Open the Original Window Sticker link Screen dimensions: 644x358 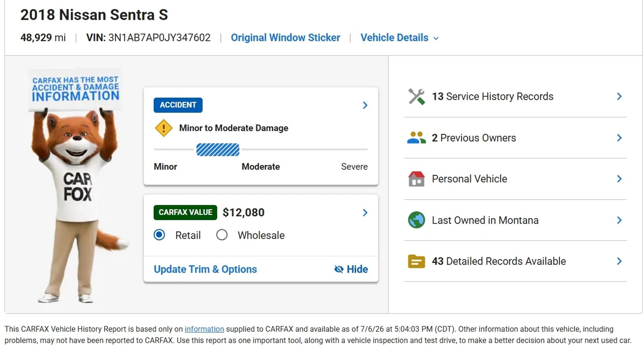pyautogui.click(x=285, y=38)
